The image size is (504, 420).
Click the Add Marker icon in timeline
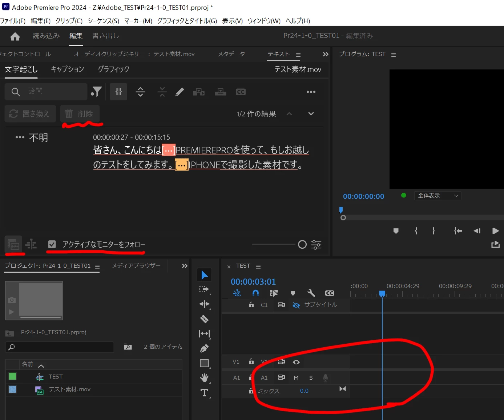click(293, 293)
